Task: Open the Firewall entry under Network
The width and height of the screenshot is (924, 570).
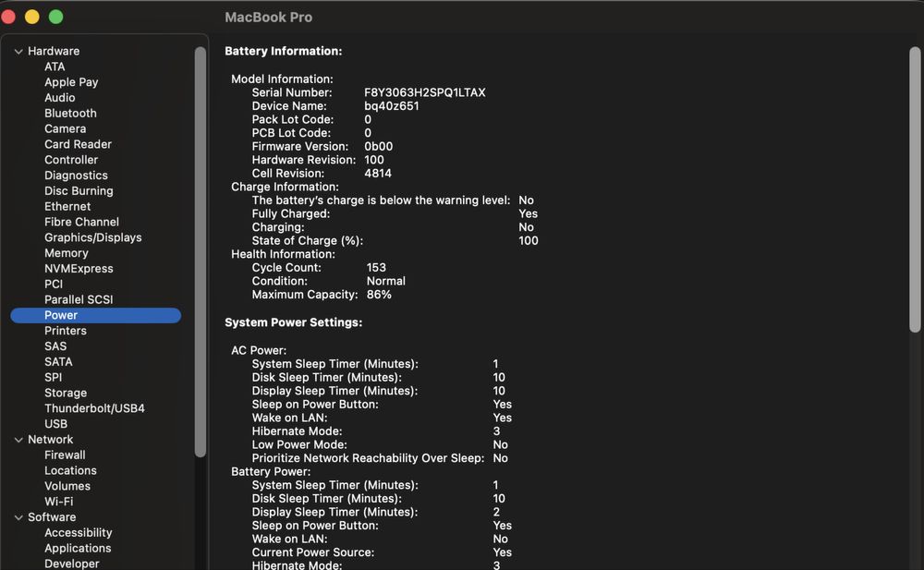Action: [x=65, y=455]
